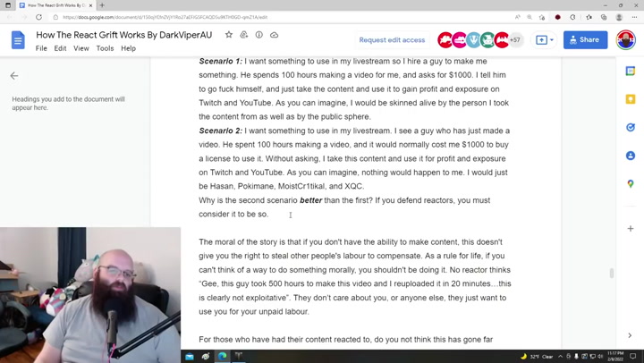Check the cloud save status icon
This screenshot has width=644, height=363.
tap(274, 35)
